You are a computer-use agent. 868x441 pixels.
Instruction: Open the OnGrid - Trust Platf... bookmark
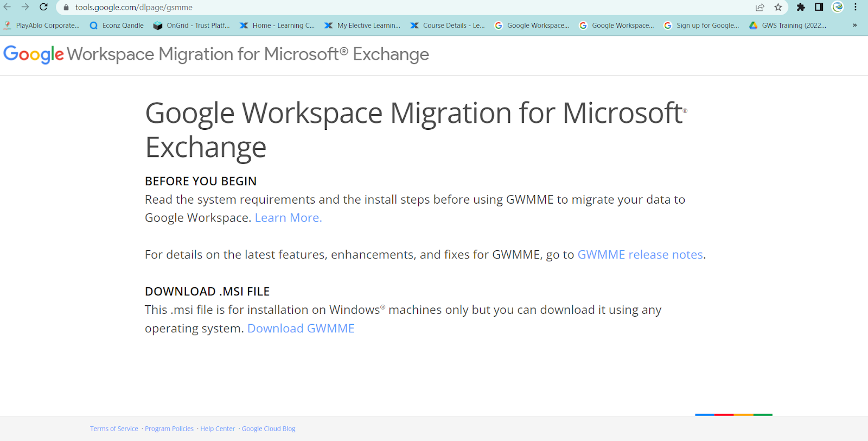click(x=192, y=26)
